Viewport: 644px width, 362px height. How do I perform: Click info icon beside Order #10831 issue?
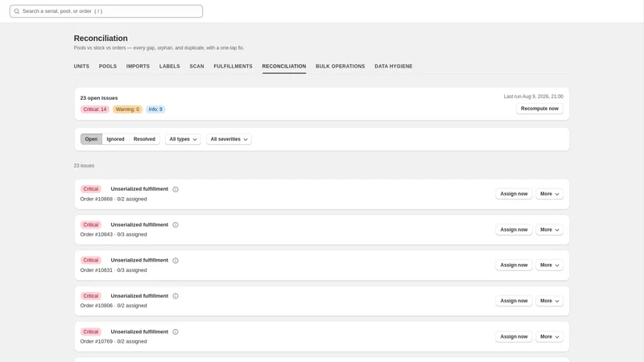pyautogui.click(x=175, y=261)
